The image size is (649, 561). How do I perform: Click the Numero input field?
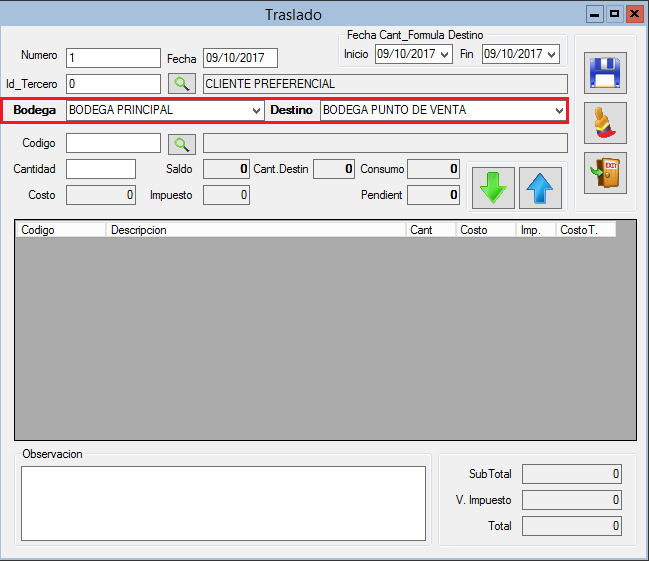point(113,58)
